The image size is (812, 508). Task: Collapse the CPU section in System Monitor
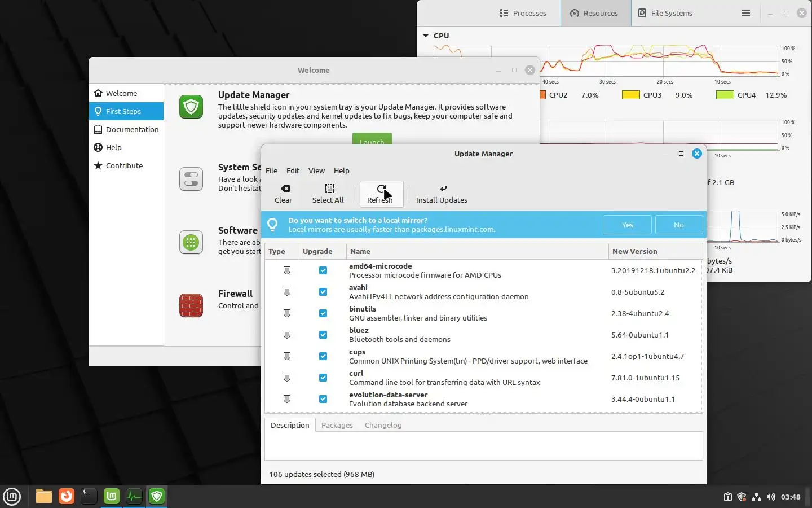426,36
